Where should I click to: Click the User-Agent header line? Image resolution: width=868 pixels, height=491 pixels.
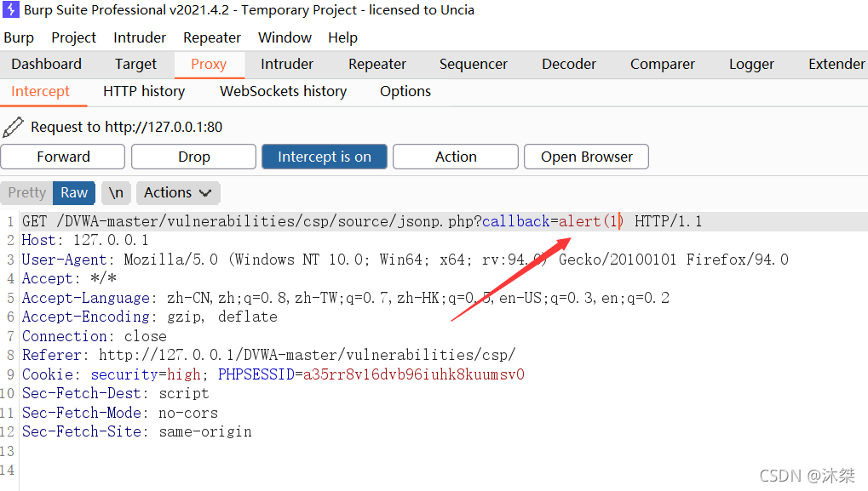click(405, 260)
